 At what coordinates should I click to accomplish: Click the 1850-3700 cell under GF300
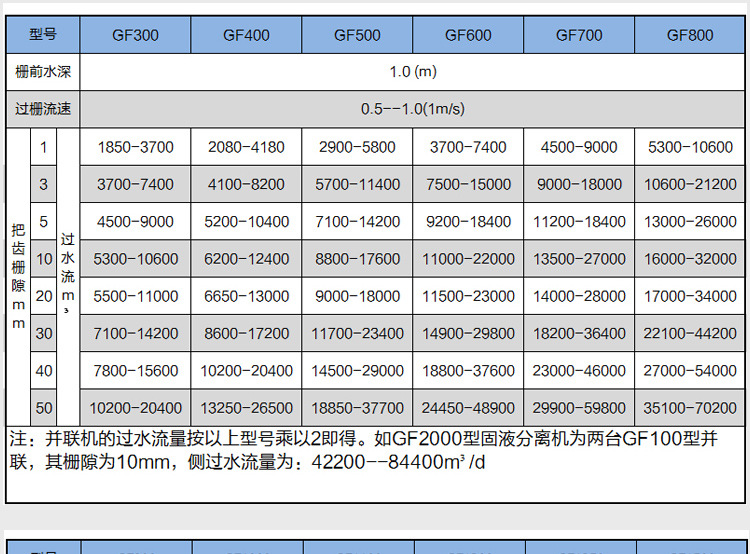(x=135, y=147)
